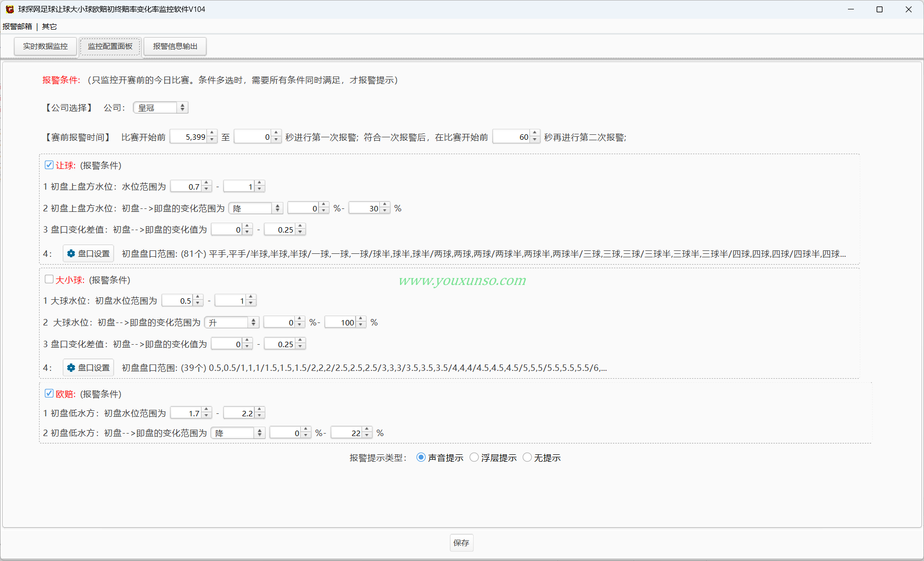Switch to the 报警信息输出 tab
This screenshot has width=924, height=561.
(x=175, y=46)
